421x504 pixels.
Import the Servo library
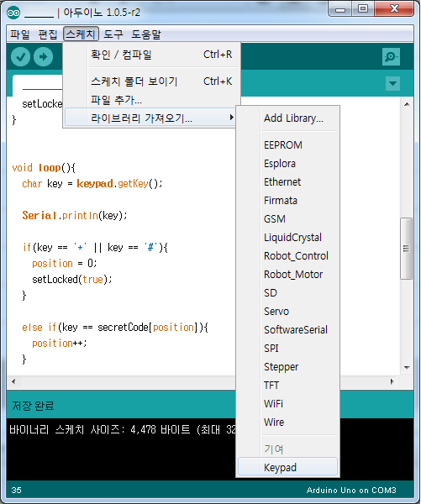pyautogui.click(x=288, y=311)
